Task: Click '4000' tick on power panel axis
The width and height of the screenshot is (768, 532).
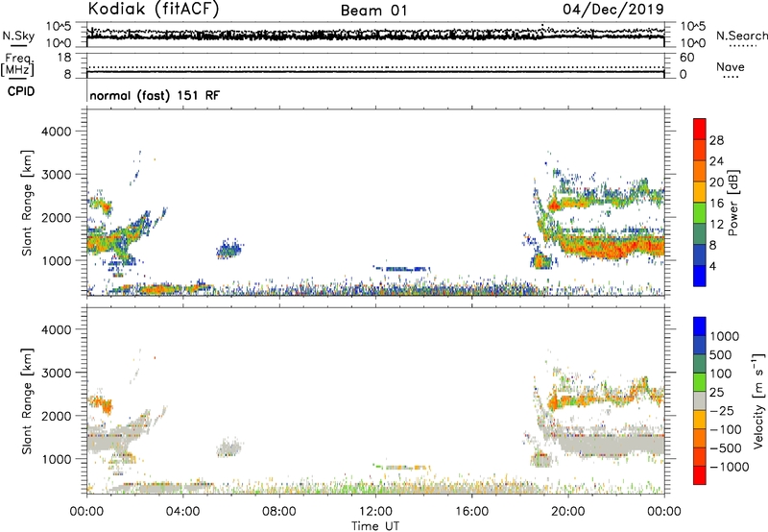Action: tap(56, 132)
